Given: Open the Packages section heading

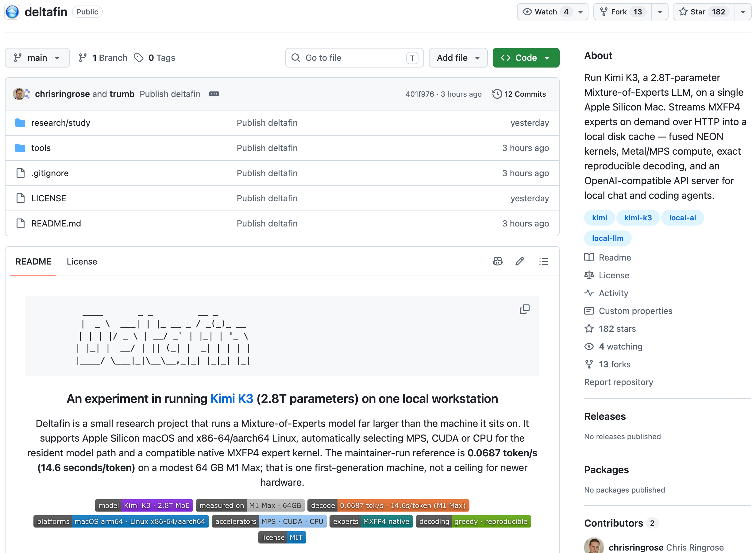Looking at the screenshot, I should 606,470.
